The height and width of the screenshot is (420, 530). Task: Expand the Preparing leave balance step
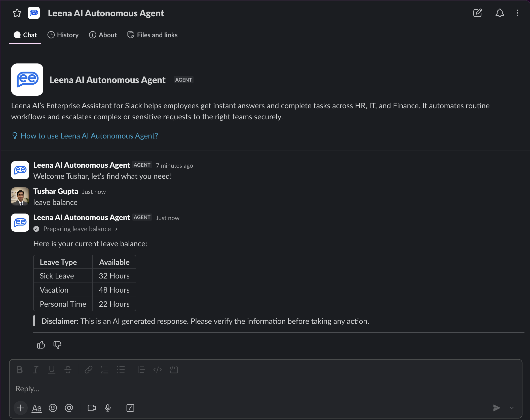tap(76, 229)
